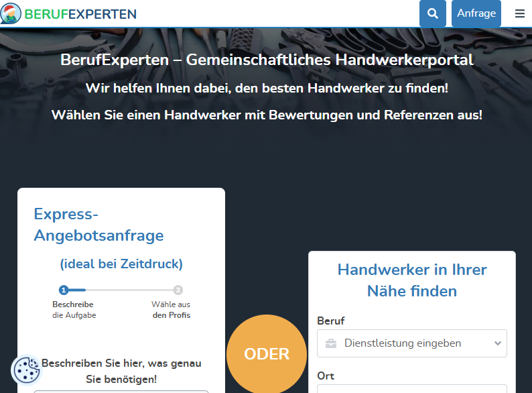The height and width of the screenshot is (393, 532).
Task: Click the '(ideal bei Zeitdruck)' subtitle
Action: (121, 264)
